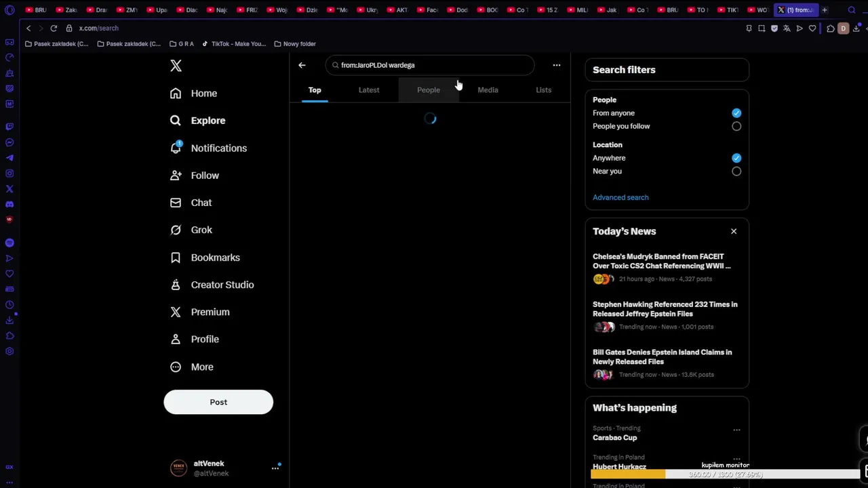
Task: Open the Chelsea's Mudryk Banned from FACEIT story
Action: pyautogui.click(x=662, y=262)
